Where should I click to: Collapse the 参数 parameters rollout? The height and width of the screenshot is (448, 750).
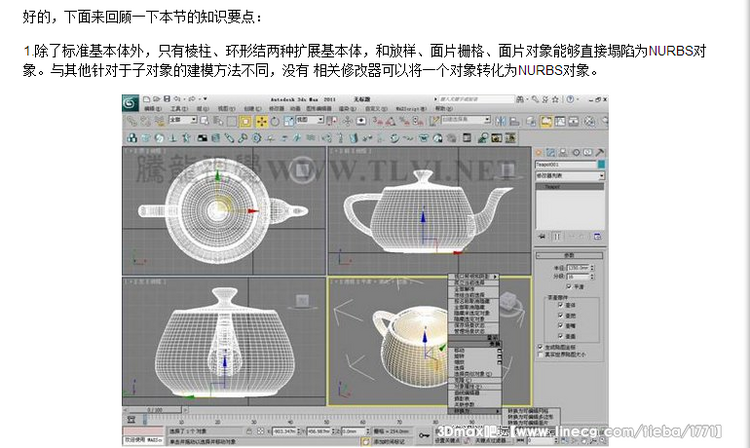tap(569, 255)
